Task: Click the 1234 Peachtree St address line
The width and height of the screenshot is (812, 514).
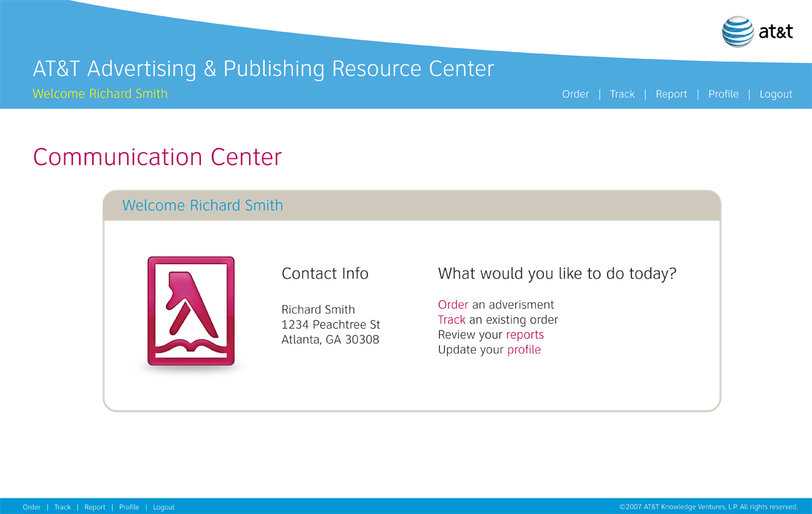Action: point(331,325)
